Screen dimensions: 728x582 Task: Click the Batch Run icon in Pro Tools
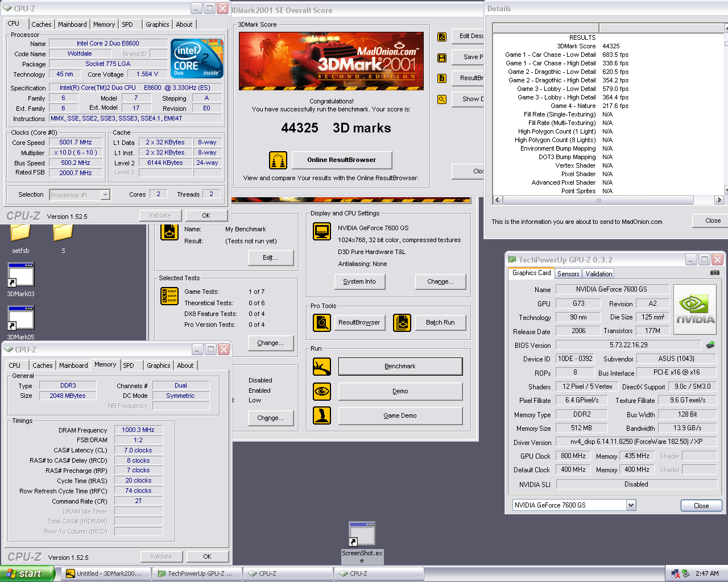click(x=402, y=323)
